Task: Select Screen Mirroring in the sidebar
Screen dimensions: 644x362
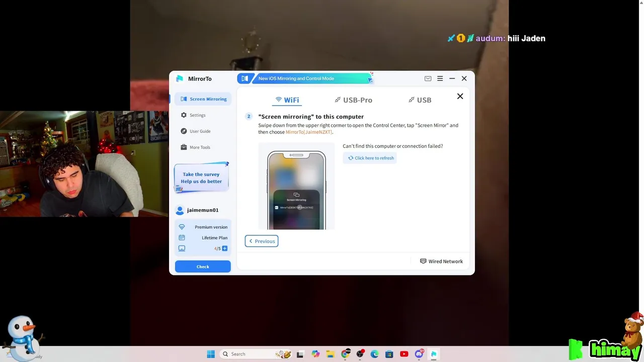Action: (203, 99)
